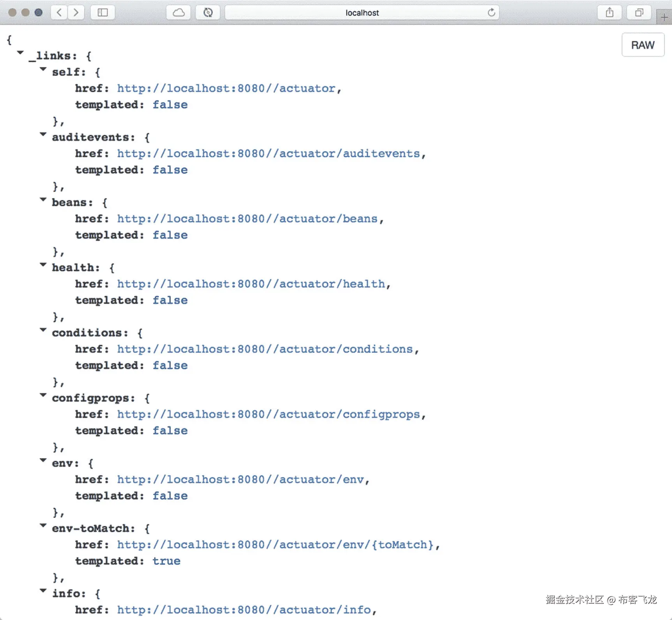Image resolution: width=672 pixels, height=620 pixels.
Task: Click the back navigation arrow
Action: pos(59,12)
